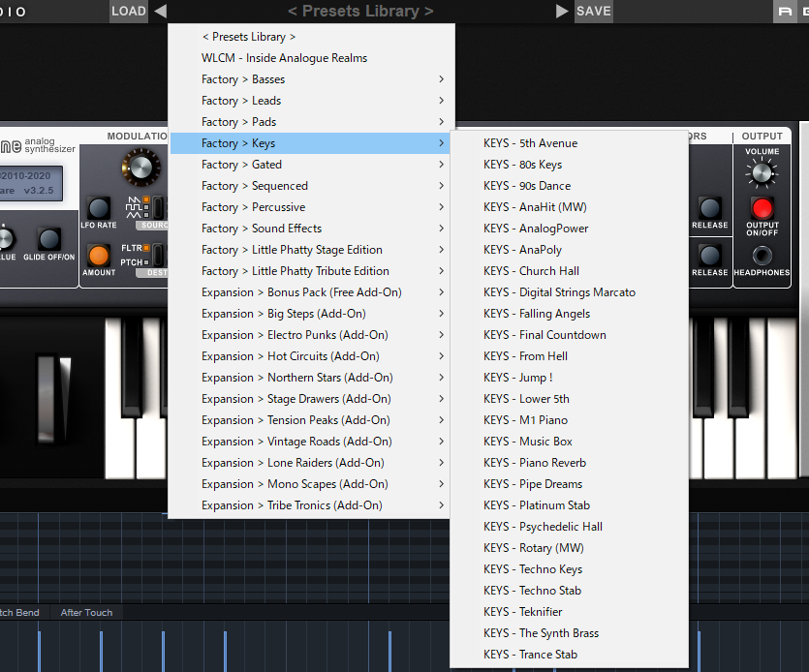Open Expansion > Big Steps (Add-On)
This screenshot has width=809, height=672.
(x=310, y=314)
